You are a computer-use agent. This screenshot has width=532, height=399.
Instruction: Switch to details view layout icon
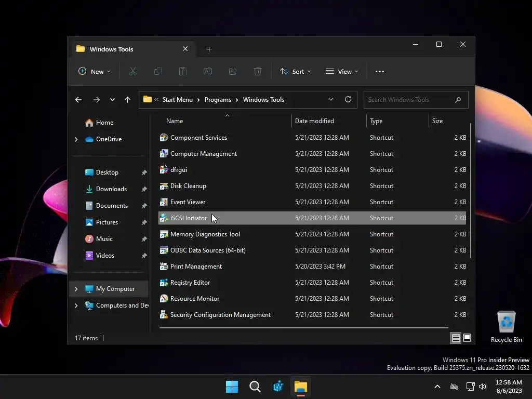pyautogui.click(x=456, y=338)
